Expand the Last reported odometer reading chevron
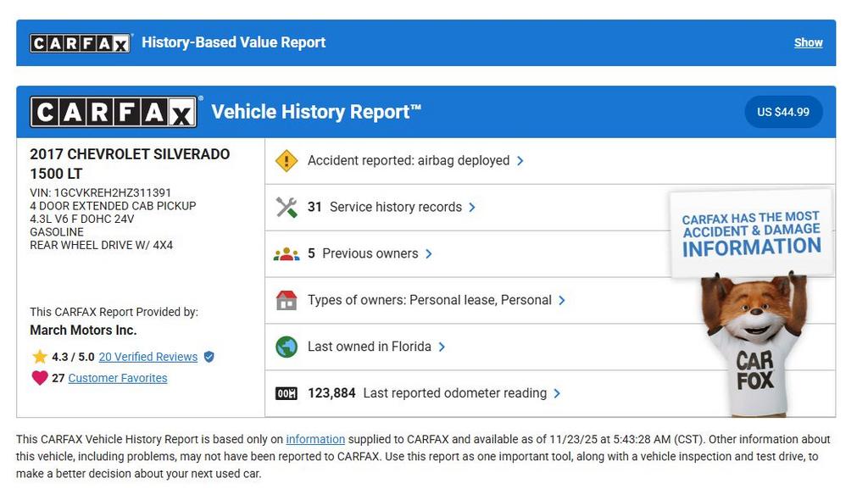The image size is (868, 489). [557, 393]
